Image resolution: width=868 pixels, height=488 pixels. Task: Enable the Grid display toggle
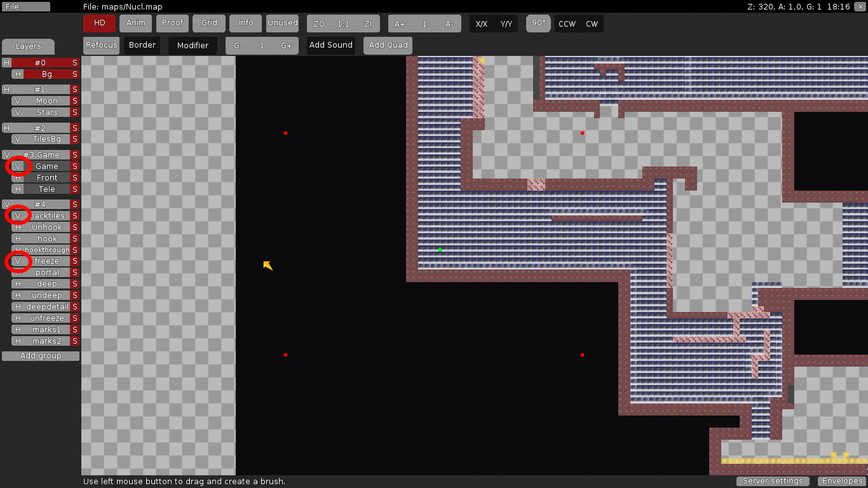210,23
